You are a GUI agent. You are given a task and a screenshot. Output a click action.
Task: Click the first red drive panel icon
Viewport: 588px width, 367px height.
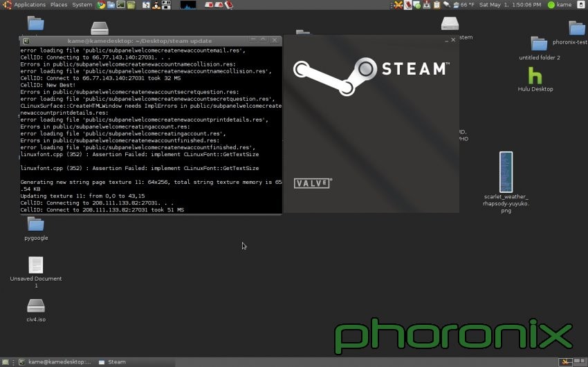point(209,5)
